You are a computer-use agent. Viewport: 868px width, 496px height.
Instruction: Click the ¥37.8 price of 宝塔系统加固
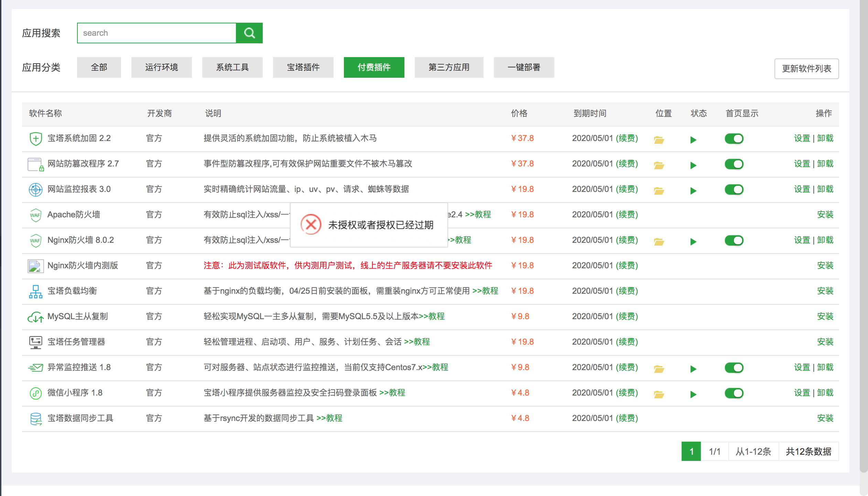click(x=522, y=138)
